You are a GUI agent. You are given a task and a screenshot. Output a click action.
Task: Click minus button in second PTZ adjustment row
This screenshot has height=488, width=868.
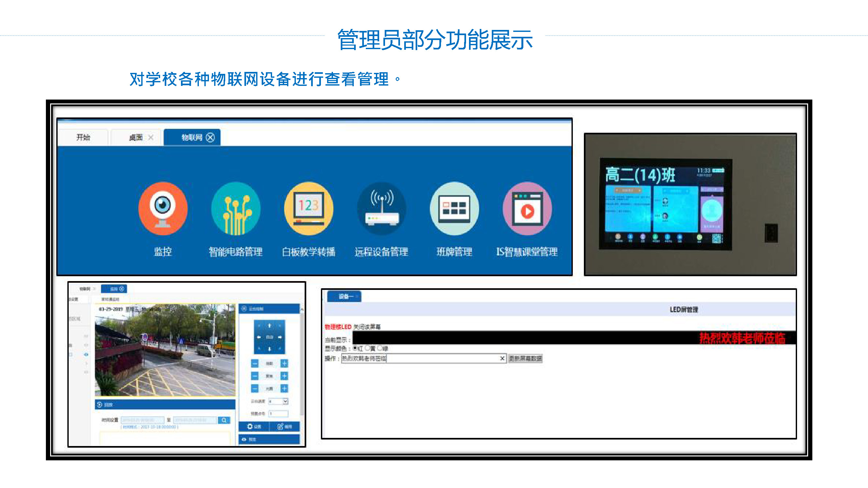pos(255,376)
